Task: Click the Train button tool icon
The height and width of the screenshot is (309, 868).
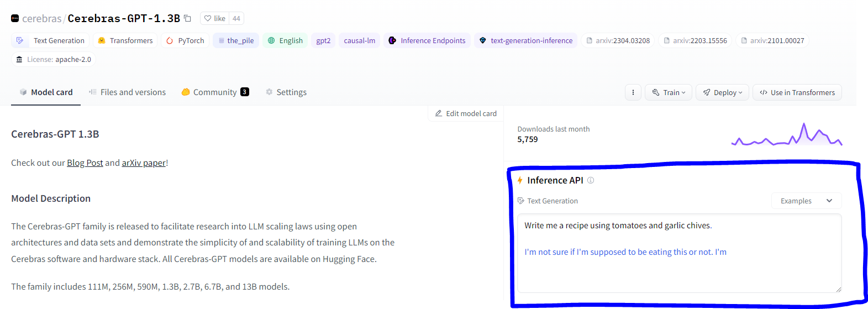Action: tap(656, 92)
